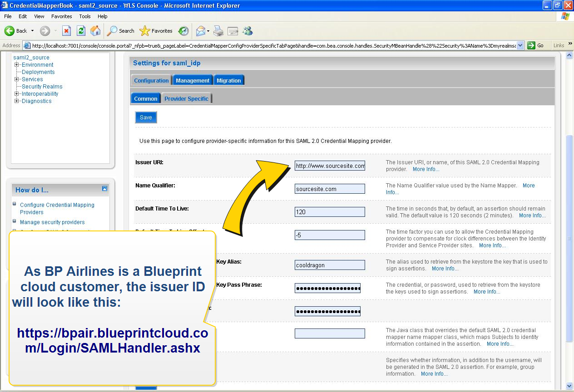Open the View menu
The height and width of the screenshot is (392, 574).
pyautogui.click(x=39, y=16)
